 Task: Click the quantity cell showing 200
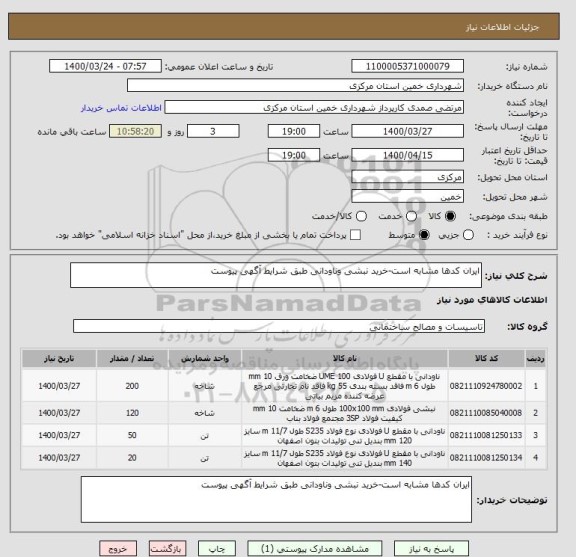pyautogui.click(x=132, y=386)
